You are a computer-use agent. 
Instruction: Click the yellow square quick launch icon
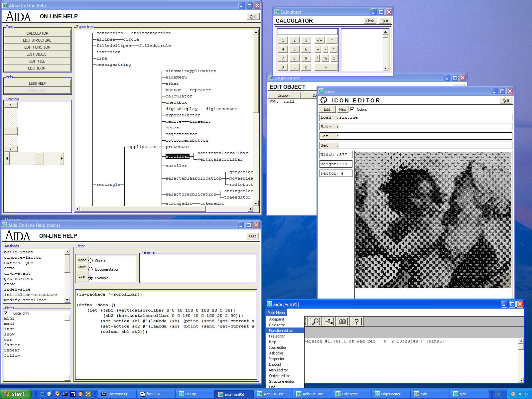(x=88, y=394)
